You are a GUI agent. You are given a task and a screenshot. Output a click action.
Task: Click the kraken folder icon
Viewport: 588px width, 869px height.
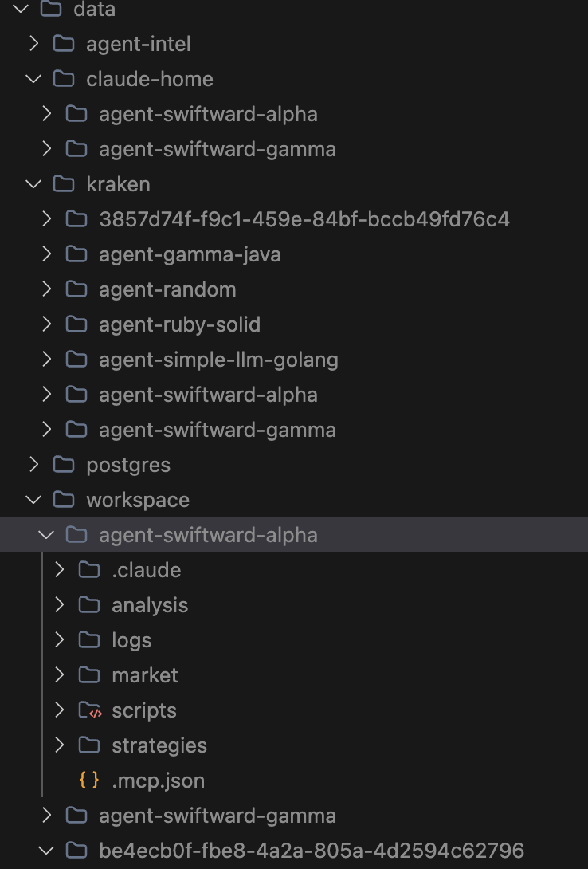(65, 184)
